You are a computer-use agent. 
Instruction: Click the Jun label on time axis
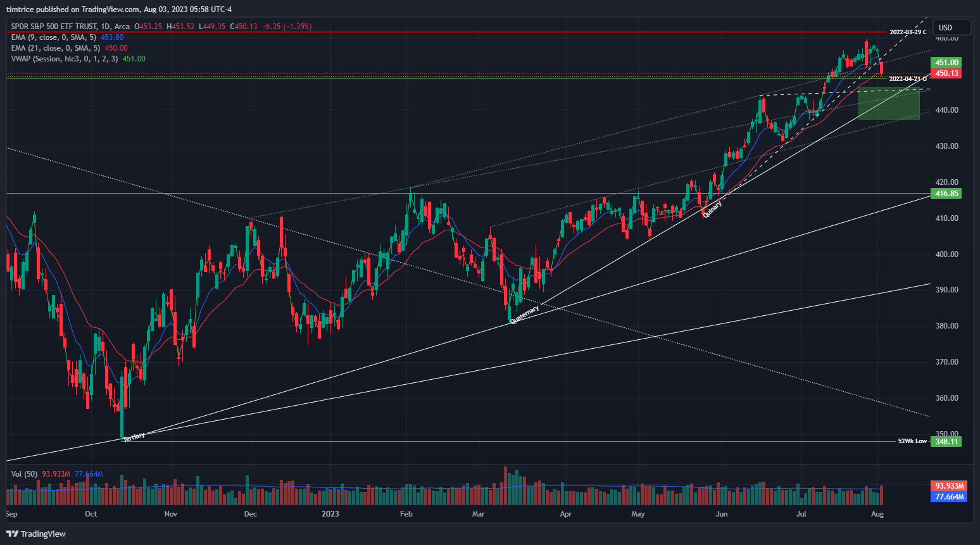722,514
